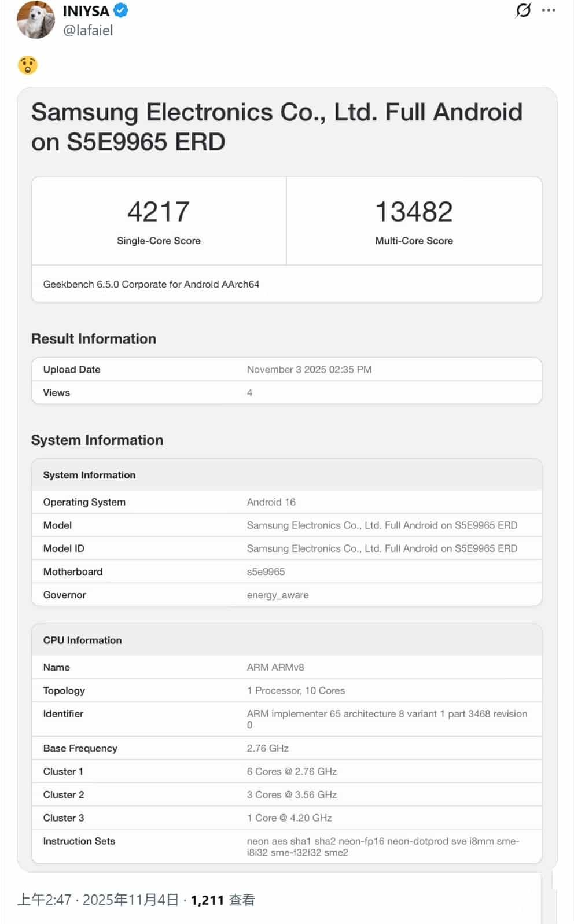The image size is (574, 924).
Task: Click the Android 16 operating system value
Action: [271, 502]
